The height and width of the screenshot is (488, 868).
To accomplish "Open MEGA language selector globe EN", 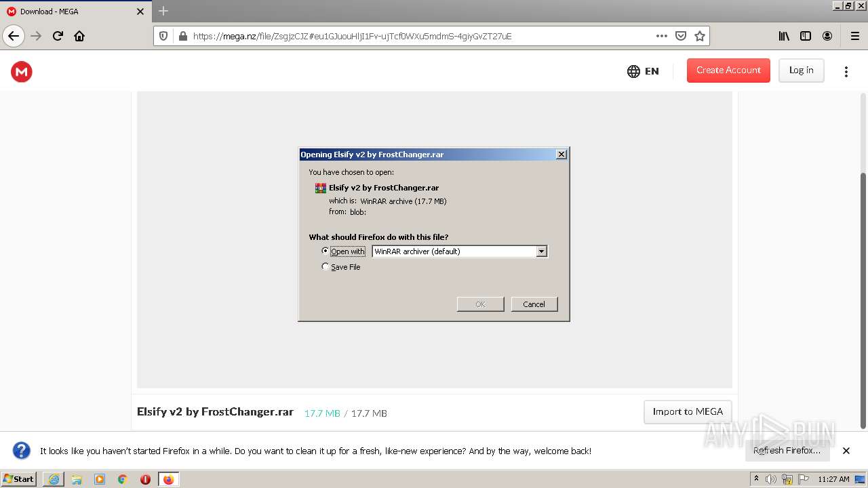I will 643,71.
